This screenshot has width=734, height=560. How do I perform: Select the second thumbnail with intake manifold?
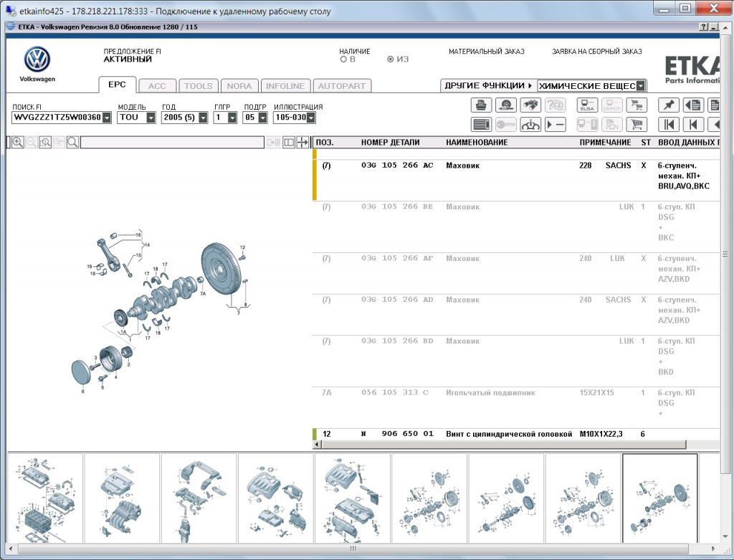(122, 498)
